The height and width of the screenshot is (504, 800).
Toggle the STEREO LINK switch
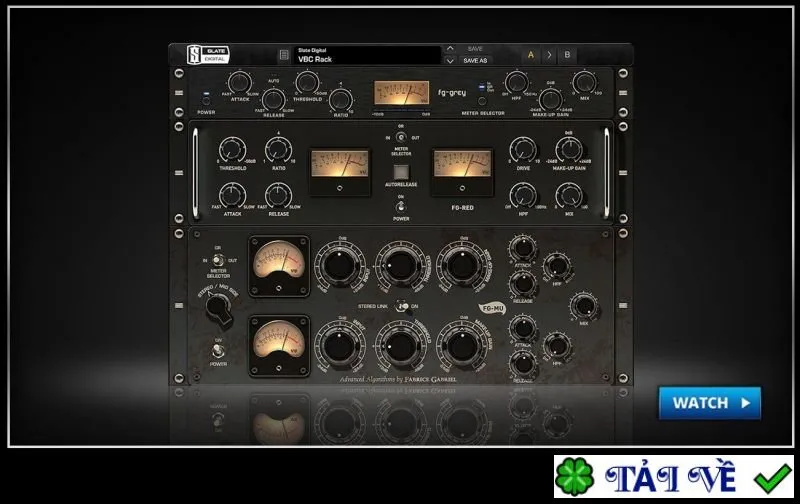pyautogui.click(x=402, y=306)
